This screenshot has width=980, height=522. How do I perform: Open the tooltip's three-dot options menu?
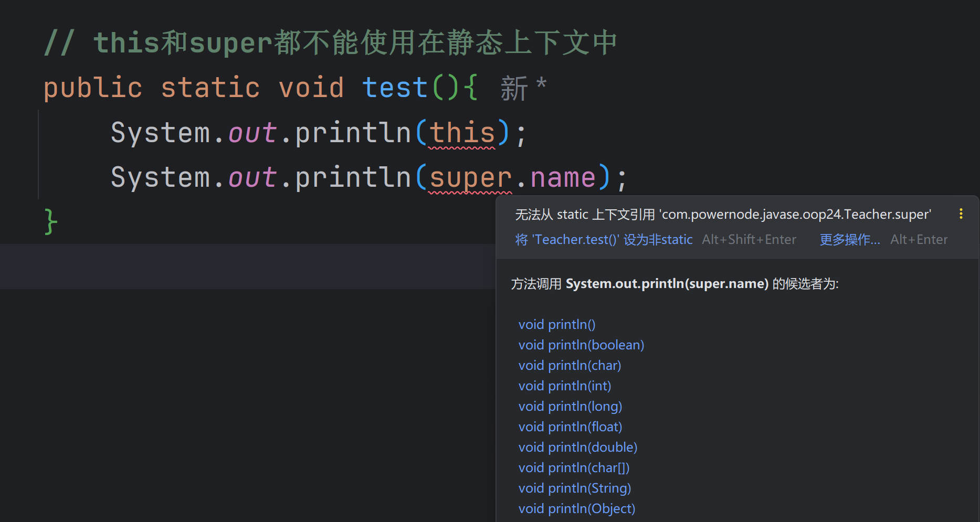[x=961, y=214]
